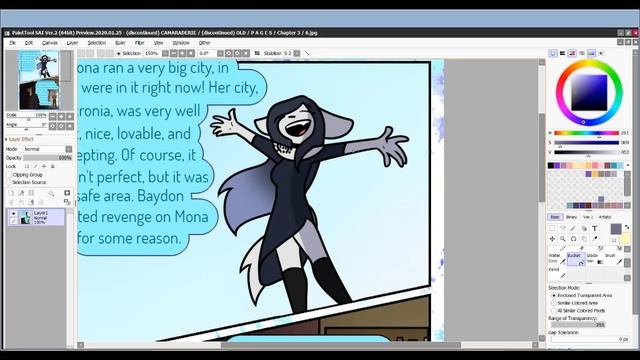Select the Bucket fill tool
640x360 pixels.
click(x=576, y=259)
